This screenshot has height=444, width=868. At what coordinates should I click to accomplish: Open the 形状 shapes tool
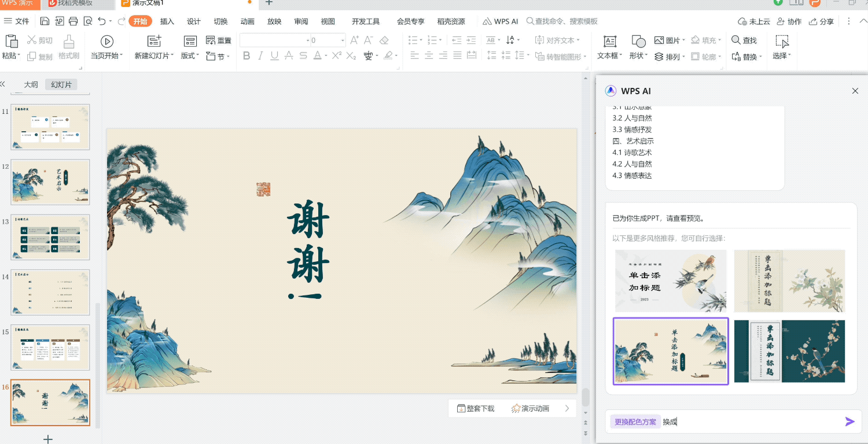tap(637, 46)
